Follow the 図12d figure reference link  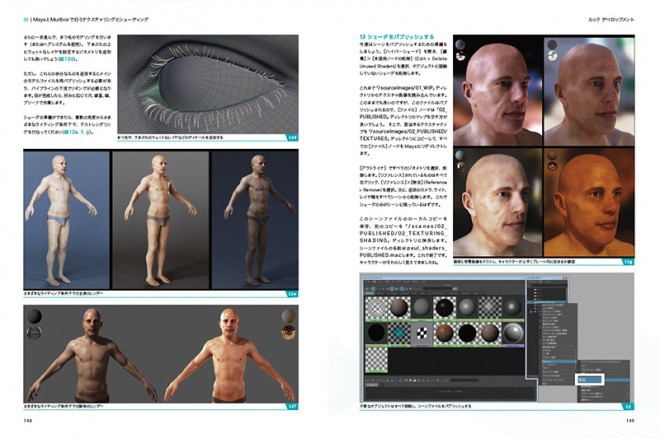pyautogui.click(x=66, y=59)
